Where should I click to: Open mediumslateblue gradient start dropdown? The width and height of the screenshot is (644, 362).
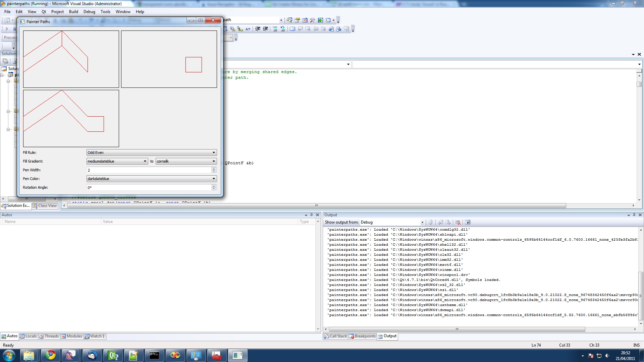(117, 161)
